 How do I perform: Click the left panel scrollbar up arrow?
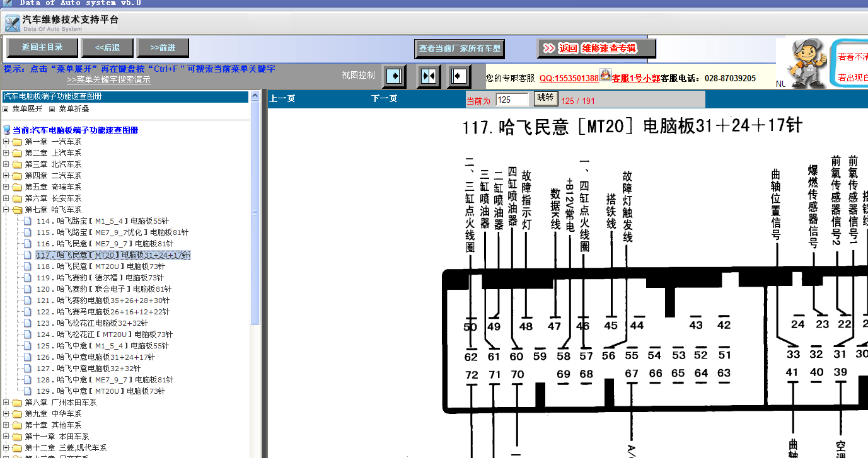click(x=255, y=96)
